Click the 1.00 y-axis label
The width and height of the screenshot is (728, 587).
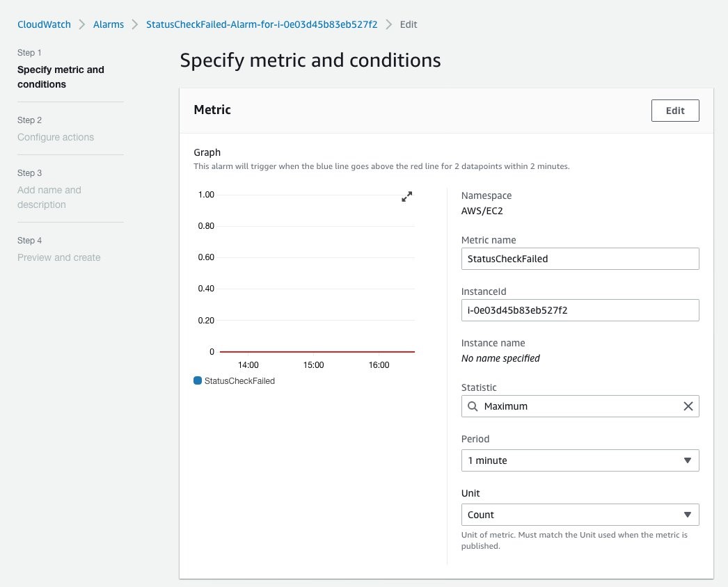click(x=206, y=195)
